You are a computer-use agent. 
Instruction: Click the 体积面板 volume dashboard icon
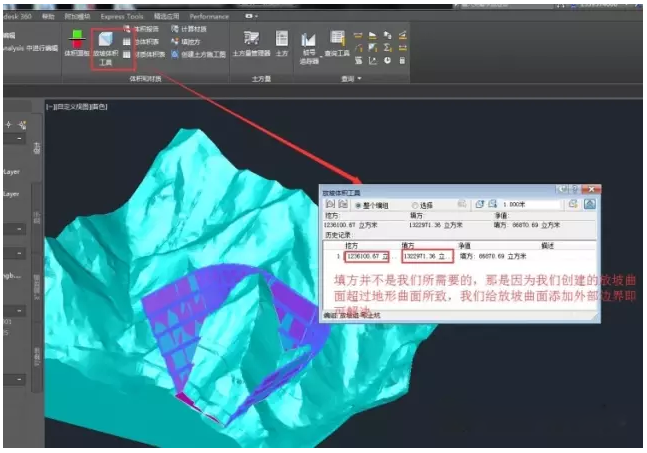click(x=76, y=44)
